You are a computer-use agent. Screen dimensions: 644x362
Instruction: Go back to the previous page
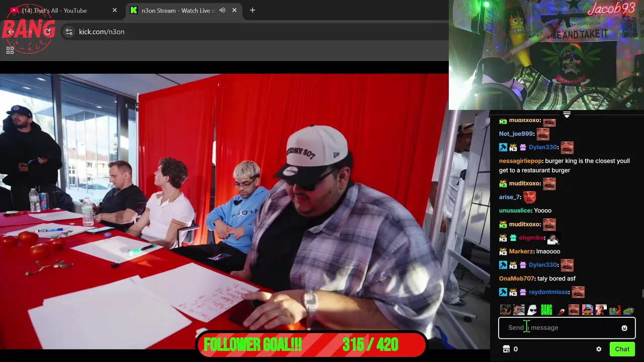point(11,32)
